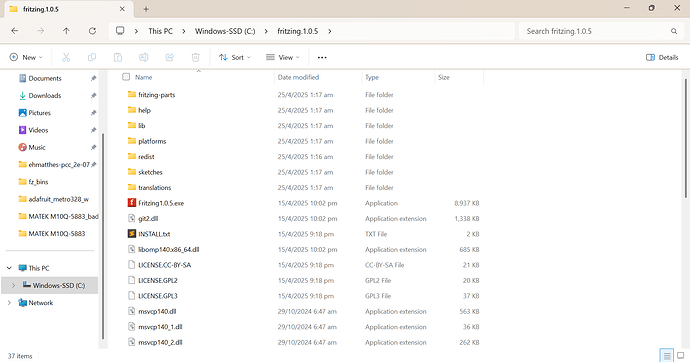Open the adafruit_metro328_w sidebar folder
The height and width of the screenshot is (362, 690).
point(54,199)
